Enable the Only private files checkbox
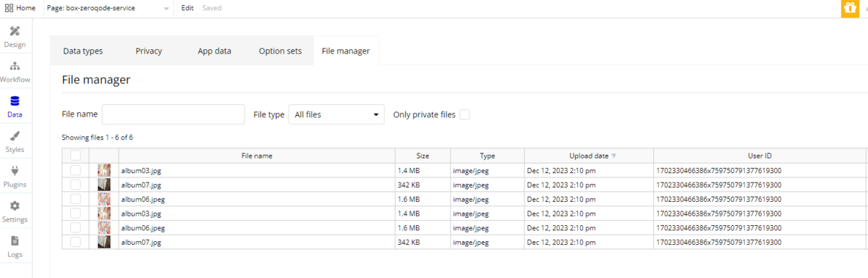 click(x=464, y=114)
